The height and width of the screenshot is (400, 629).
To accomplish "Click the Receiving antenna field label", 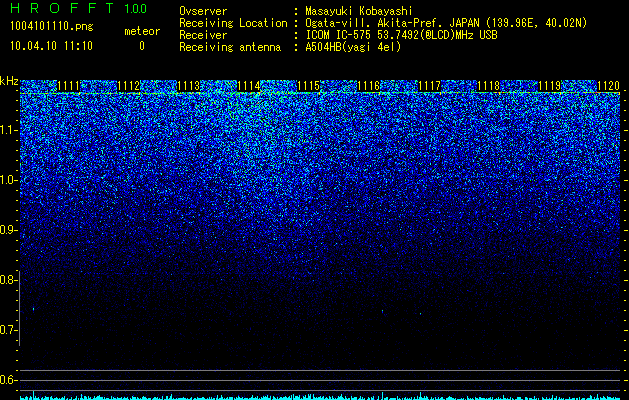I will coord(230,47).
